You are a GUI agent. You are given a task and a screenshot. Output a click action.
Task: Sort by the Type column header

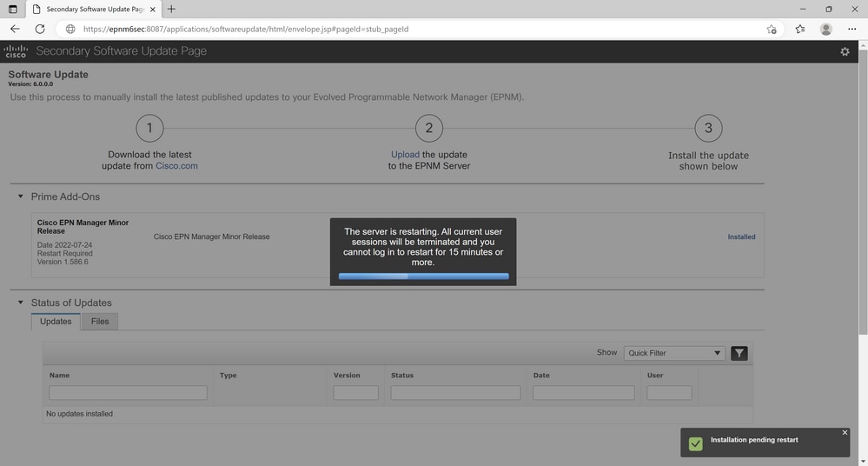(x=228, y=375)
